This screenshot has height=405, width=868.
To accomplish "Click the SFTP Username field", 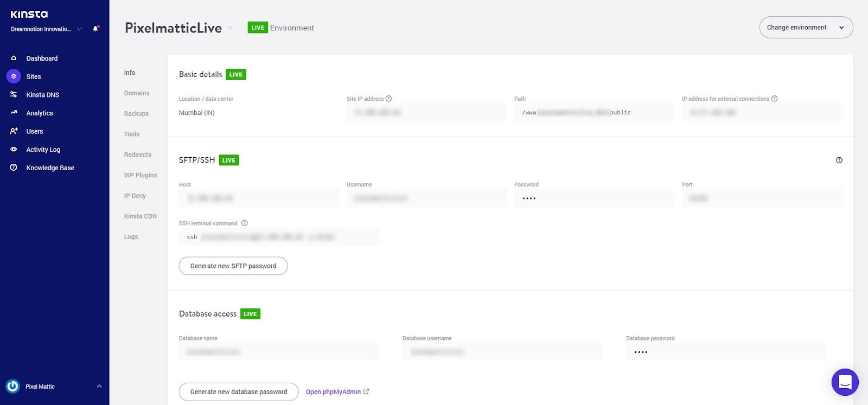I will (x=426, y=198).
